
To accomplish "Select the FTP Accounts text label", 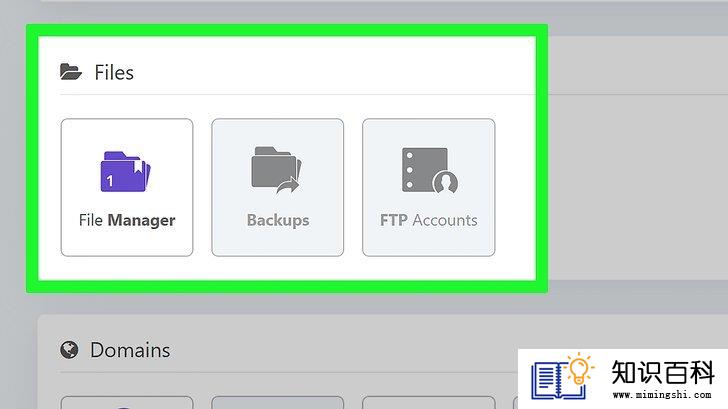I will [x=429, y=220].
